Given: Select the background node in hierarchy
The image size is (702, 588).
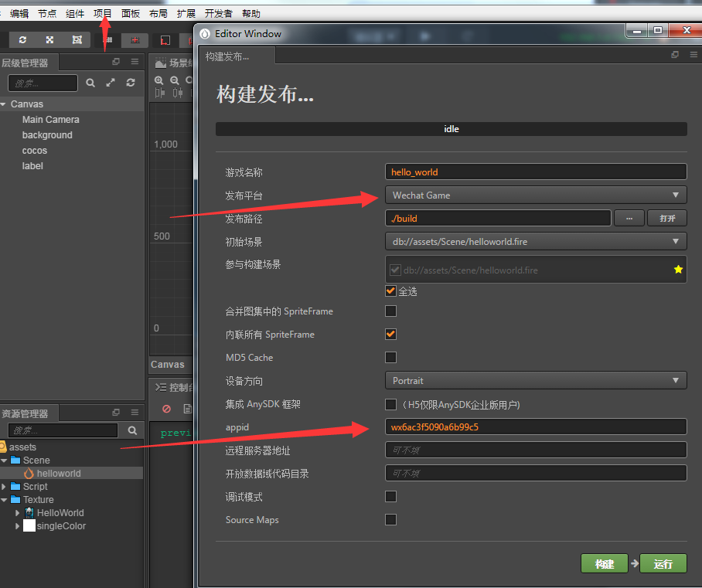Looking at the screenshot, I should coord(47,135).
